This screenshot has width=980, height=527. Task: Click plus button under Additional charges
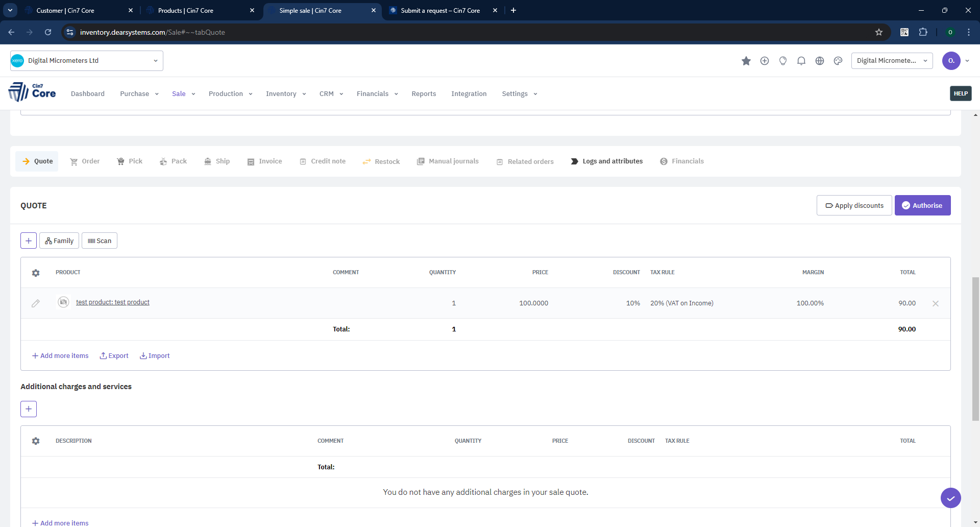click(x=29, y=409)
